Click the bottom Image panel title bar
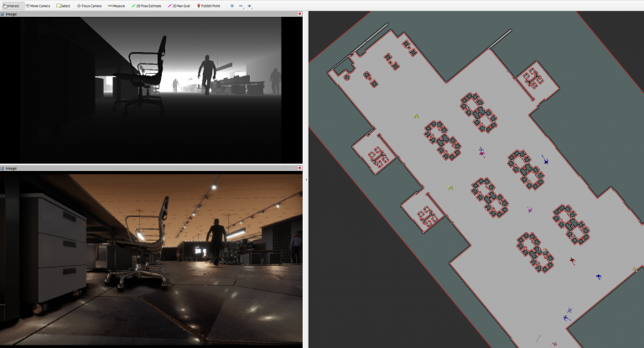The width and height of the screenshot is (644, 348). [x=151, y=168]
